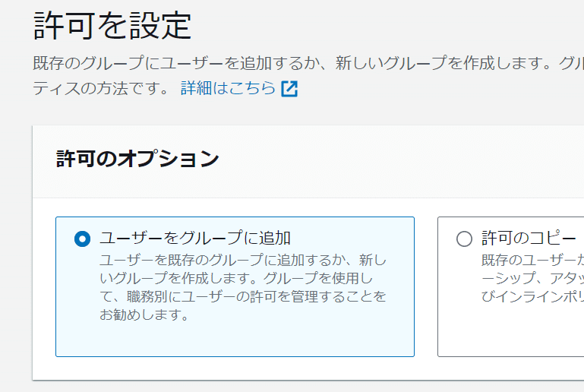Click blank area of 許可のコピー card
This screenshot has width=584, height=392.
516,334
